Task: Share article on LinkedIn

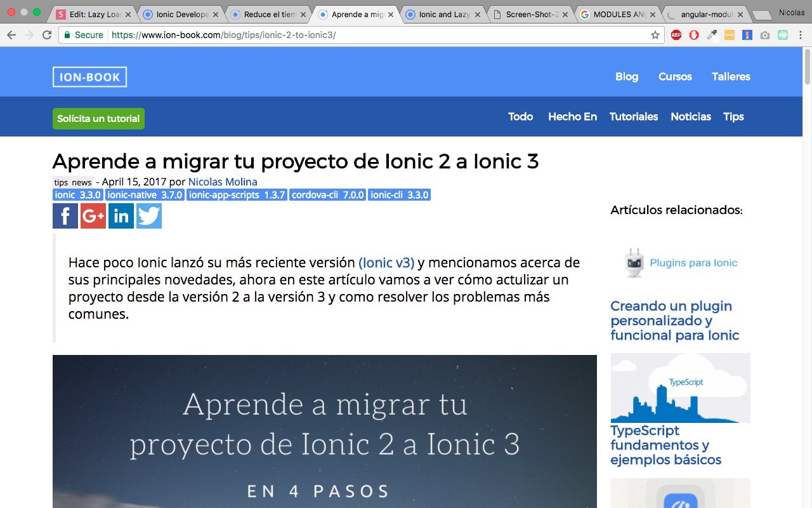Action: [121, 216]
